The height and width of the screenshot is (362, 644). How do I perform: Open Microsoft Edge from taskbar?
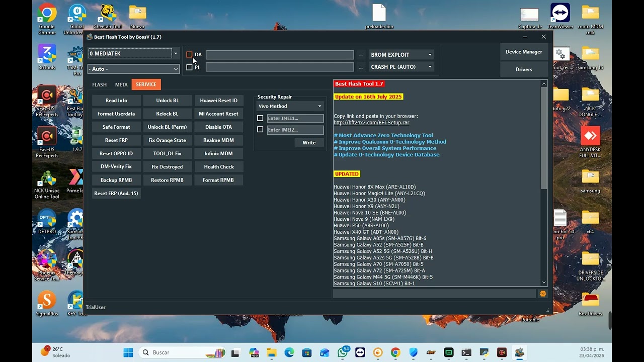coord(289,352)
